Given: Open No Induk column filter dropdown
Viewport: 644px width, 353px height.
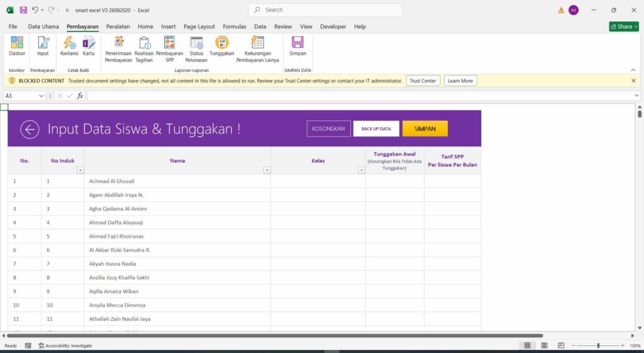Looking at the screenshot, I should (80, 170).
